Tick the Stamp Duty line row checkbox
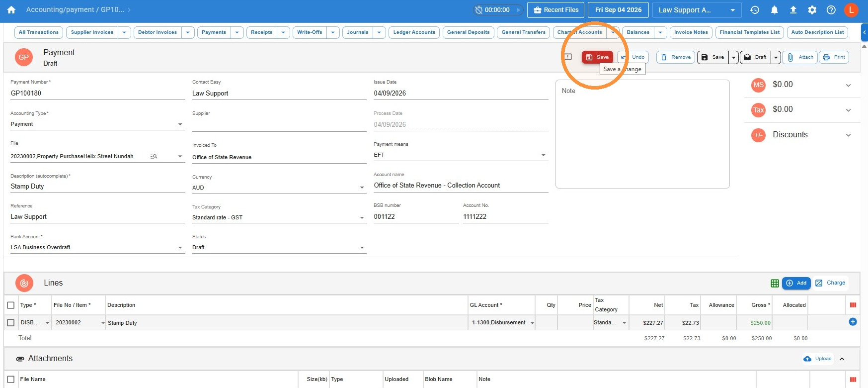 click(x=11, y=322)
